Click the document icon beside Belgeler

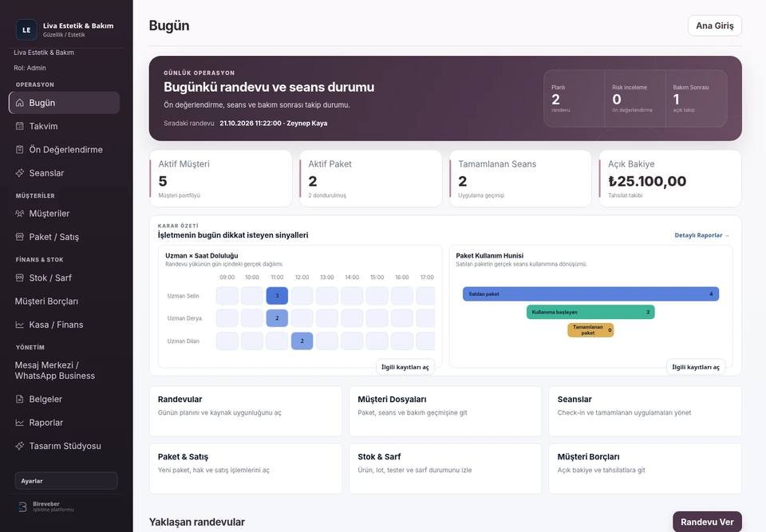tap(19, 399)
